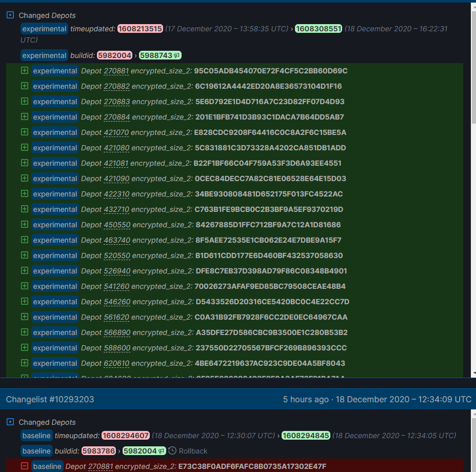This screenshot has height=472, width=476.
Task: Click the baseline tag next to buildid
Action: (36, 451)
